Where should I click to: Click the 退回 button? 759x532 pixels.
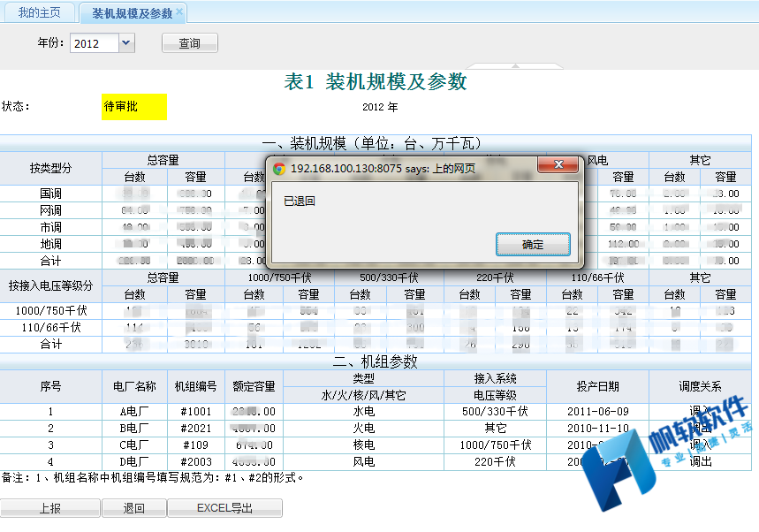(133, 508)
